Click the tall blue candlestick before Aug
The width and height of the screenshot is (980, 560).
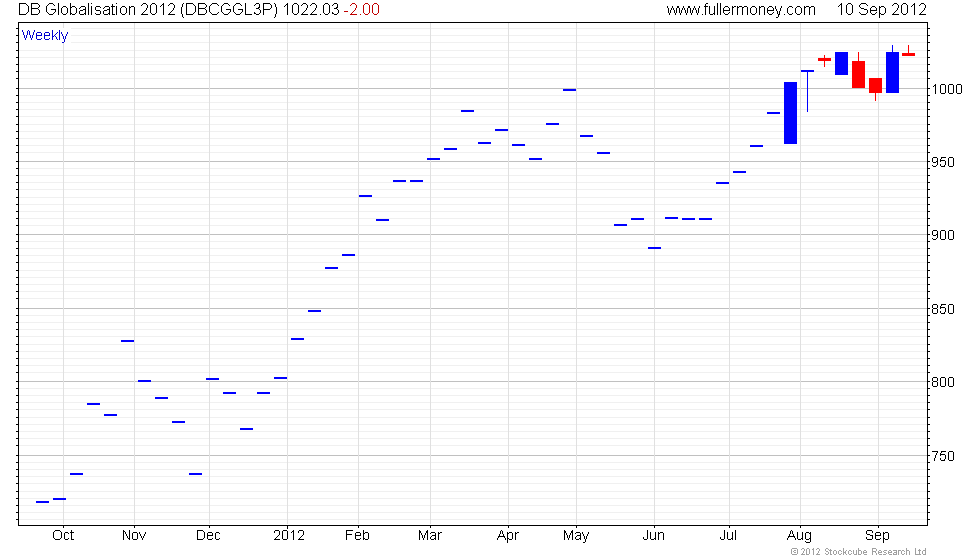tap(791, 113)
